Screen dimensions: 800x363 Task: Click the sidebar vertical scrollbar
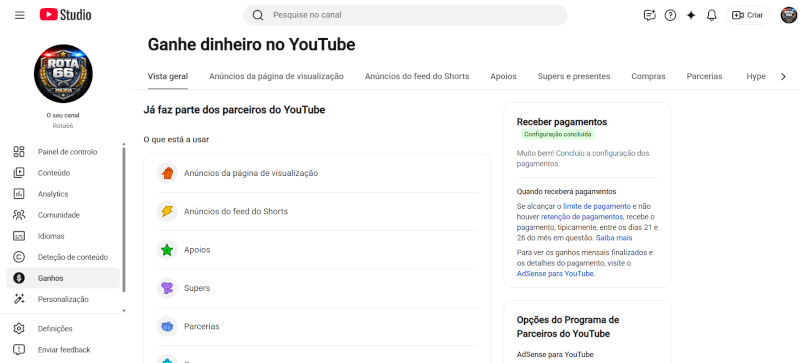coord(123,220)
